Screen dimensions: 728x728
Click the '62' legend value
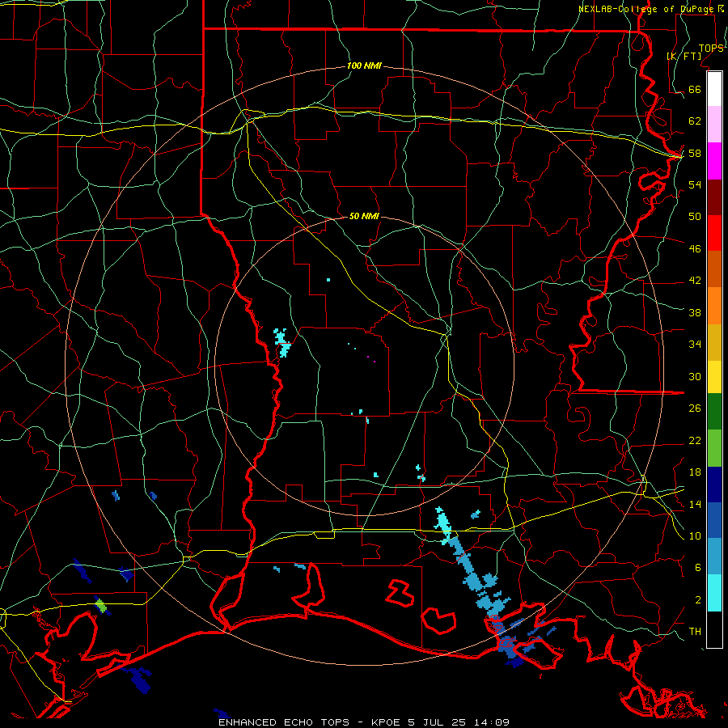(x=695, y=121)
